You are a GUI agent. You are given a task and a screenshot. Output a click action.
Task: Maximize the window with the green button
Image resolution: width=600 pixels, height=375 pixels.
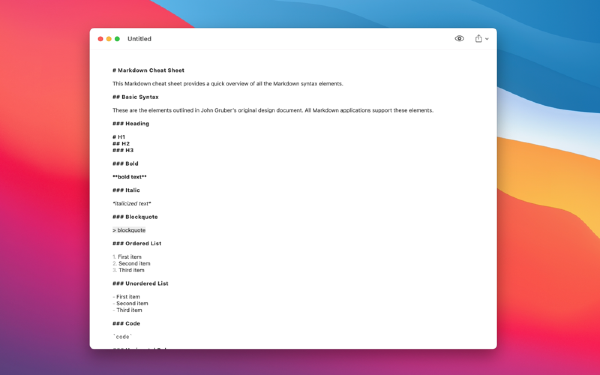click(x=117, y=39)
